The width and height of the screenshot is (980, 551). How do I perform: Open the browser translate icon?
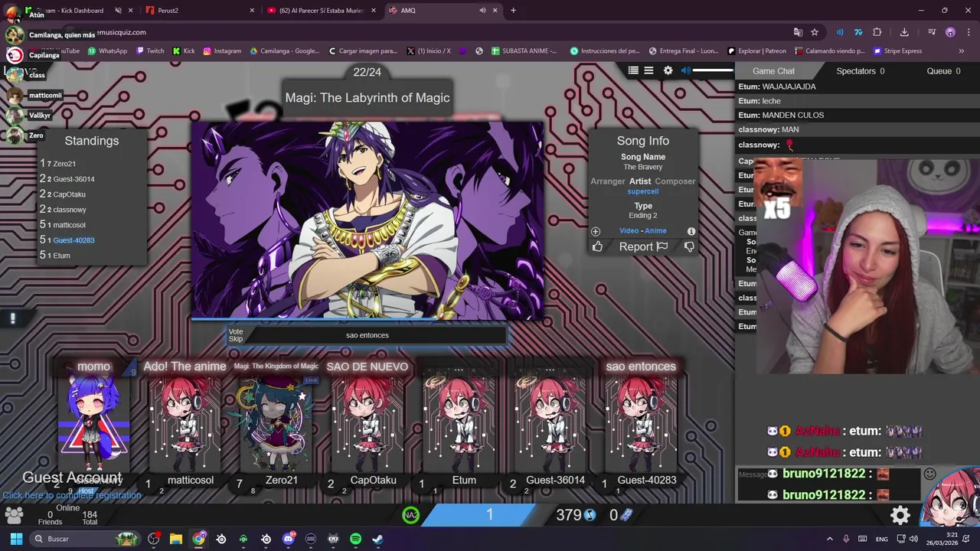pos(798,32)
